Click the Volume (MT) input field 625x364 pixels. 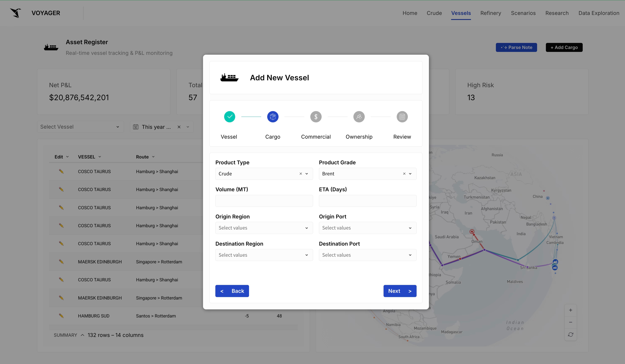(x=264, y=201)
